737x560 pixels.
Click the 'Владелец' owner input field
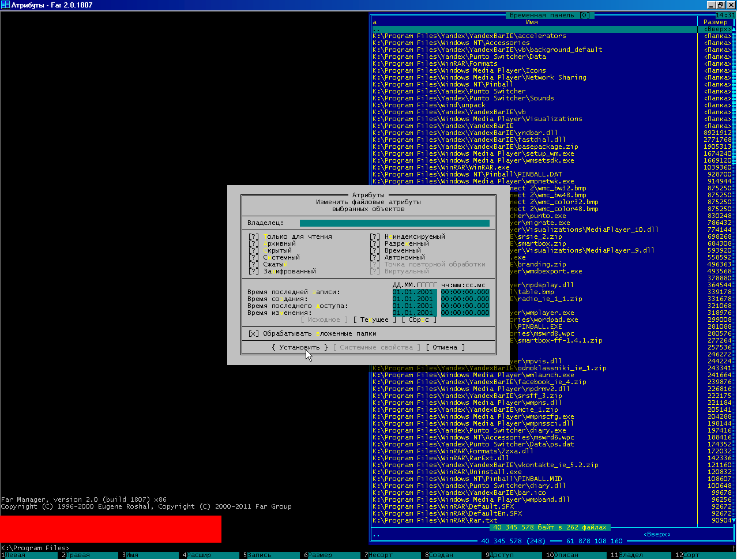pyautogui.click(x=394, y=223)
